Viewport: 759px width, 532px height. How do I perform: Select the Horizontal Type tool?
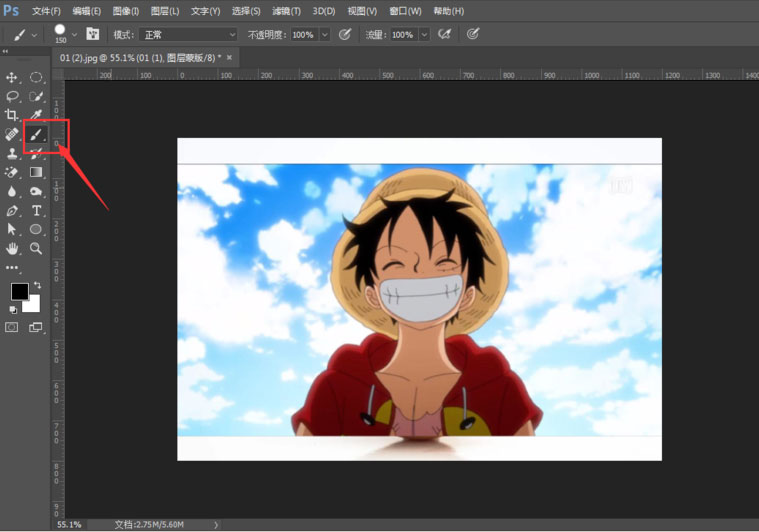(x=36, y=211)
